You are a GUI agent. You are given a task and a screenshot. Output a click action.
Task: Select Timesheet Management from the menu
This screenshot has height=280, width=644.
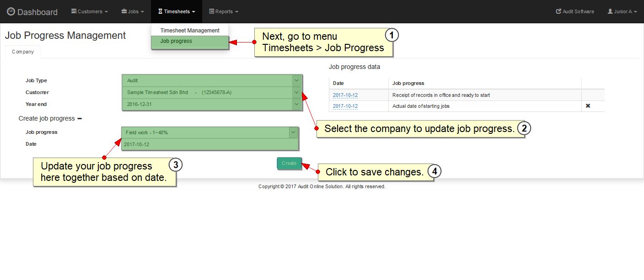pos(190,31)
